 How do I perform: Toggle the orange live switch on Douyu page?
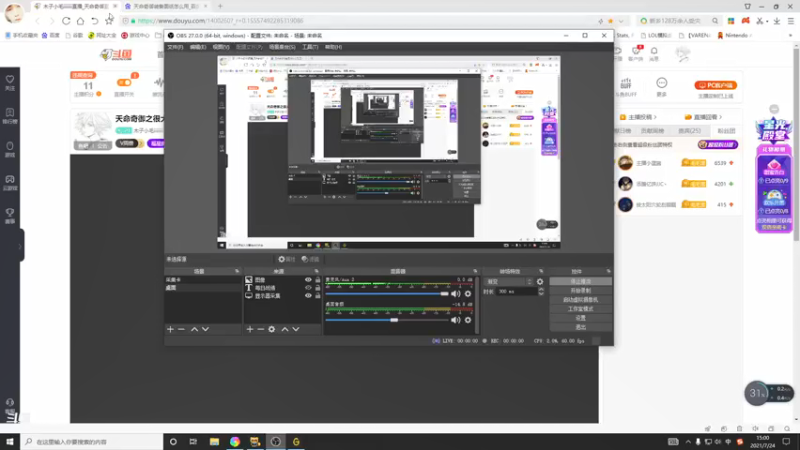[x=124, y=83]
